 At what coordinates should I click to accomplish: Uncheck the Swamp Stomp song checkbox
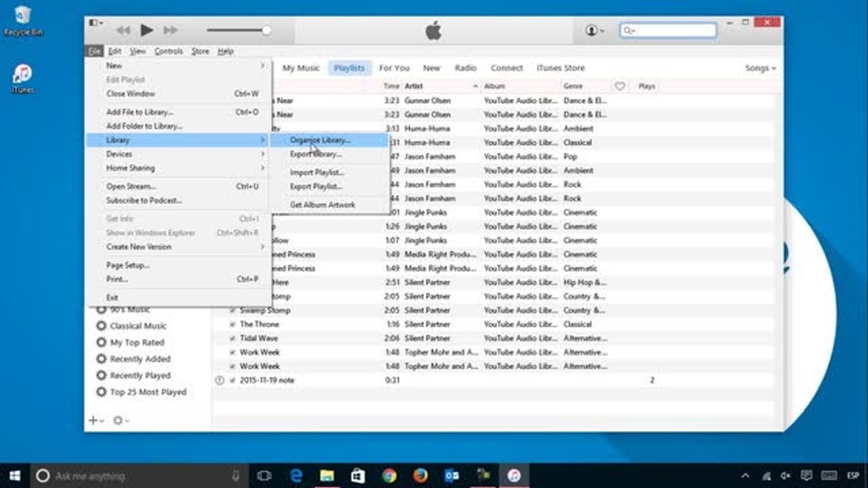pos(232,310)
